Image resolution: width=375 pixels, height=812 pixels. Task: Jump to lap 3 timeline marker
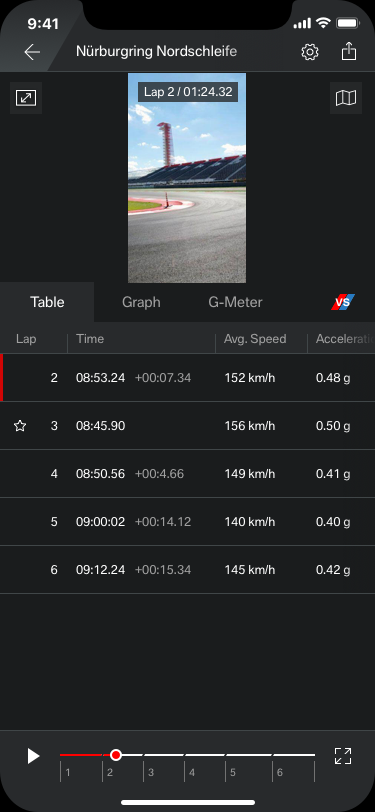(x=151, y=773)
